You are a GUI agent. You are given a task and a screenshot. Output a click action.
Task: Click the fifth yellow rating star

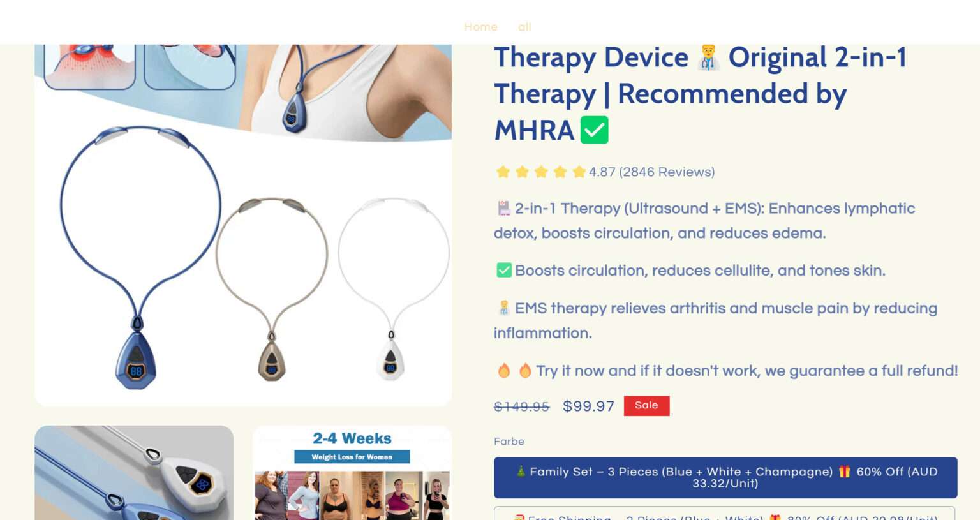pyautogui.click(x=579, y=172)
